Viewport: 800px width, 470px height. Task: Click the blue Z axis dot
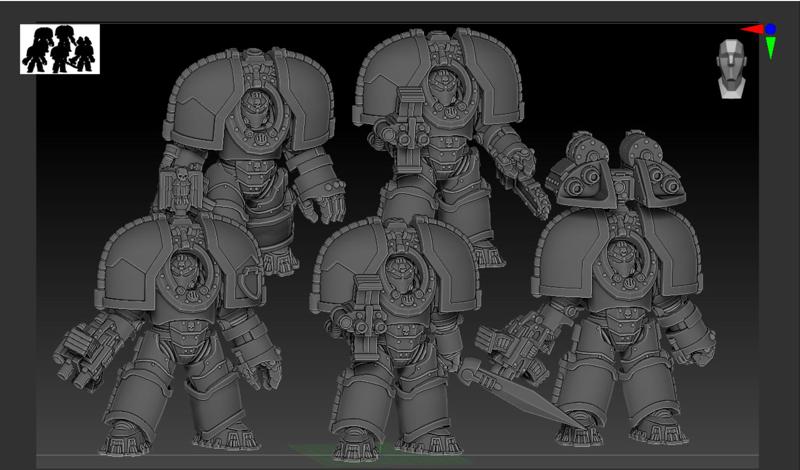(x=770, y=29)
